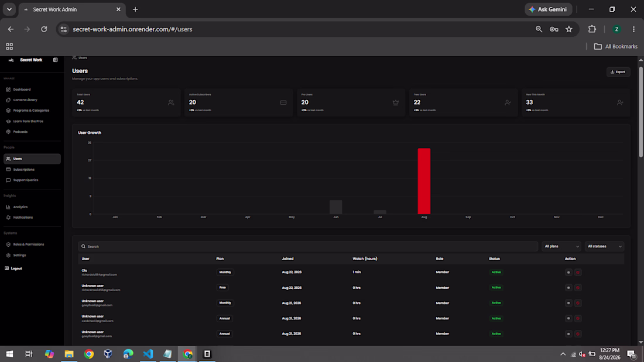This screenshot has width=644, height=362.
Task: Open the All Bookmarks folder
Action: click(616, 46)
